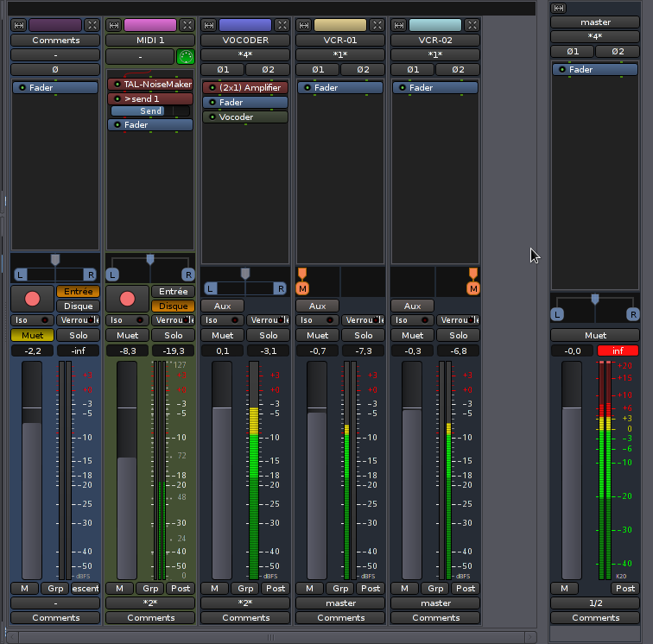Solo the VOCODER strip
Screen dimensions: 653x644
pos(269,335)
